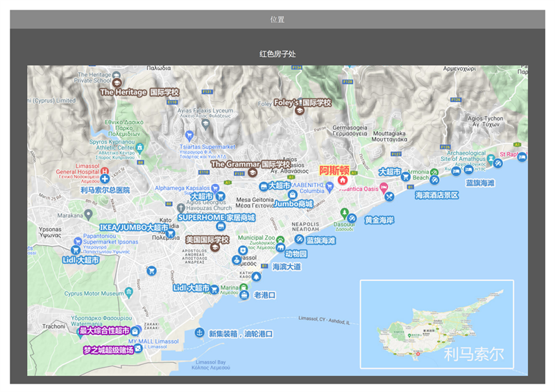Click the 海滨大道 label
This screenshot has height=392, width=555.
coord(287,266)
